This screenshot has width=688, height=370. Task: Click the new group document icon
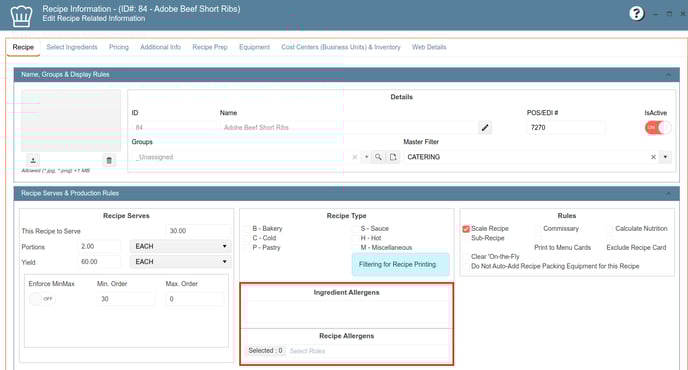(393, 157)
